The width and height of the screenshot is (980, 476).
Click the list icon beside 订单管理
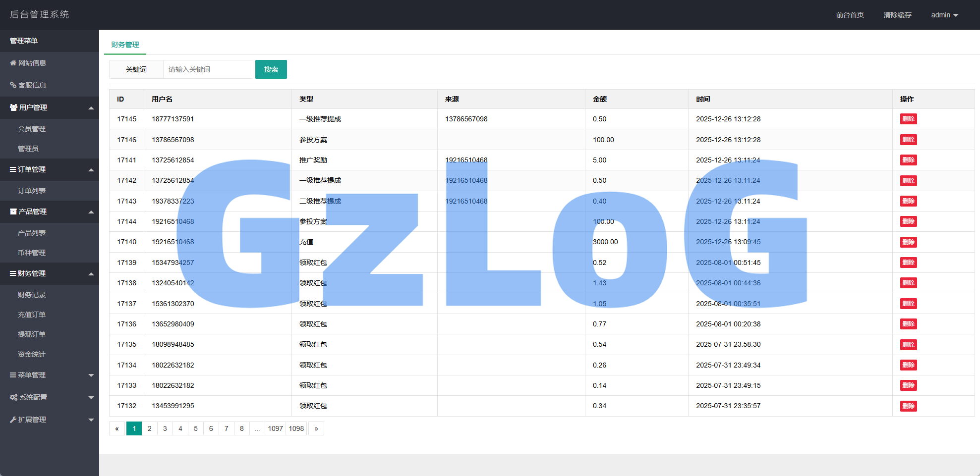(x=13, y=169)
